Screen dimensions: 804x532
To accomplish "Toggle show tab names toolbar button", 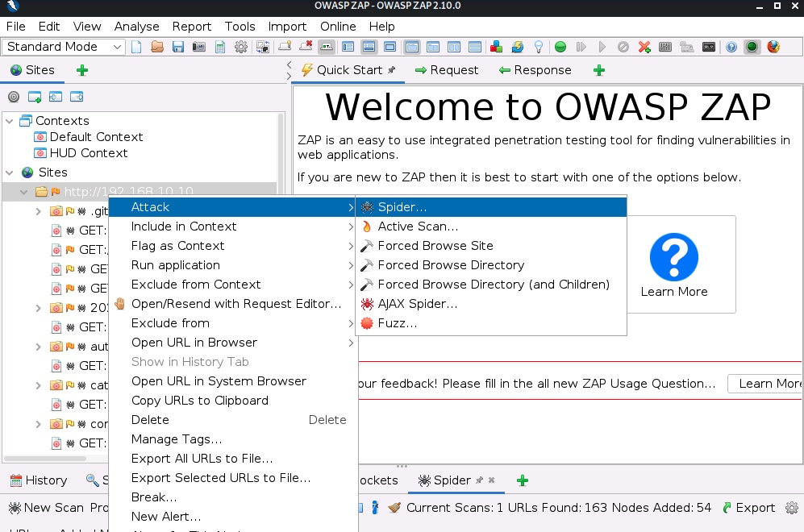I will 327,47.
